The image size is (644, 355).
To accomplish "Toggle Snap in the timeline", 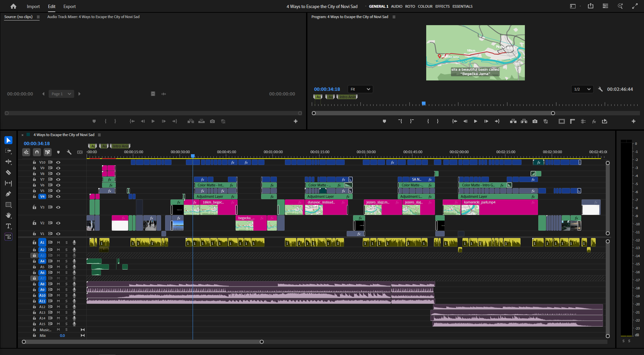I will [x=37, y=152].
